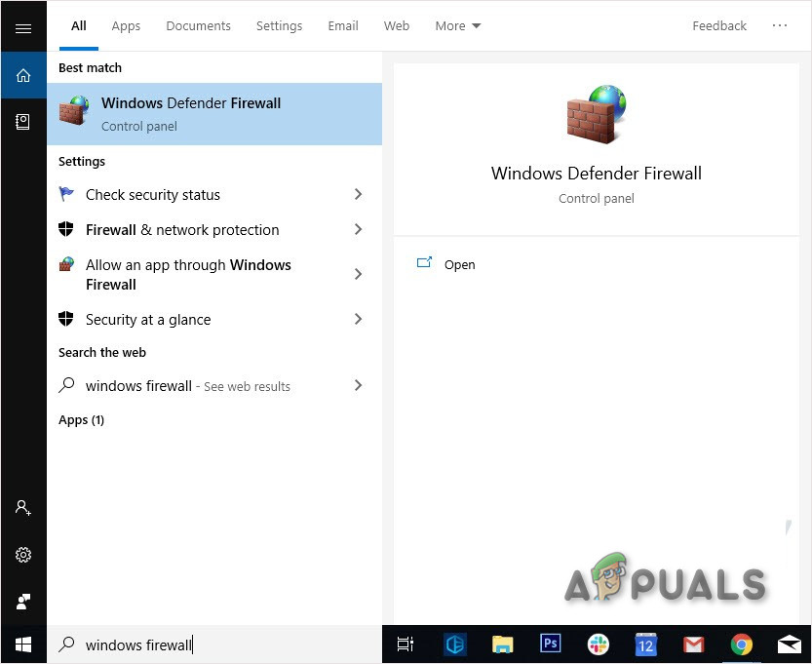The image size is (812, 664).
Task: Open the hamburger menu in the search sidebar
Action: tap(23, 28)
